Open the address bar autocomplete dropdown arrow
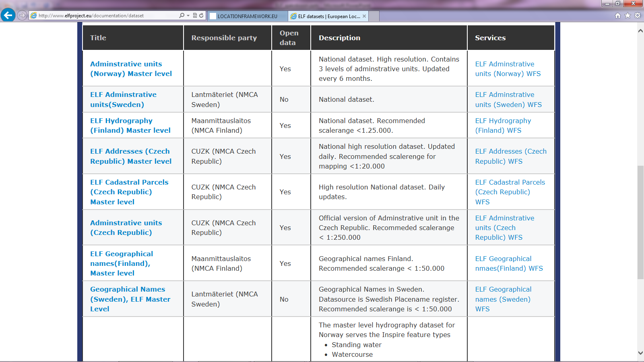Screen dimensions: 644x362 pyautogui.click(x=188, y=16)
